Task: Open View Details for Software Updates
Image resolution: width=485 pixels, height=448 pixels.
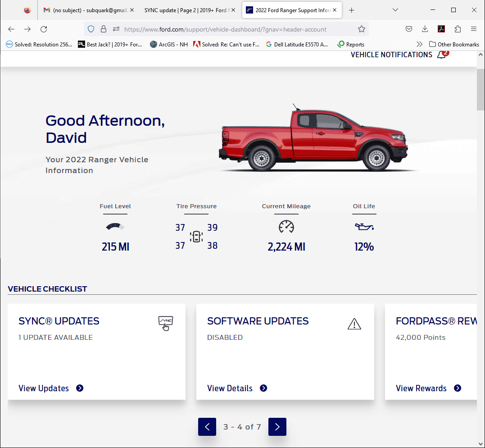Action: pos(230,388)
